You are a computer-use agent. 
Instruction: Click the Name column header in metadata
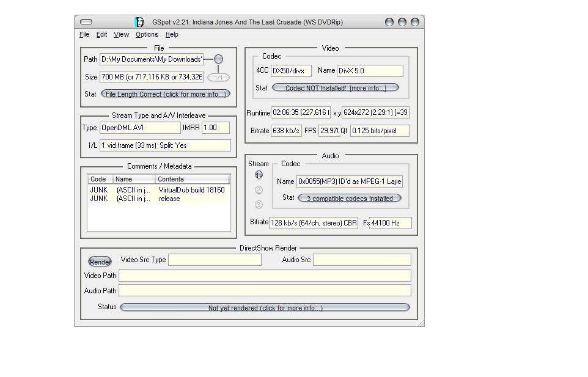(134, 179)
